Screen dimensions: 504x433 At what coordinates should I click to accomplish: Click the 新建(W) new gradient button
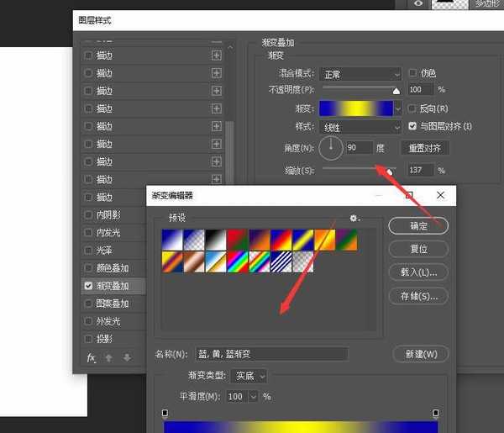(x=420, y=354)
